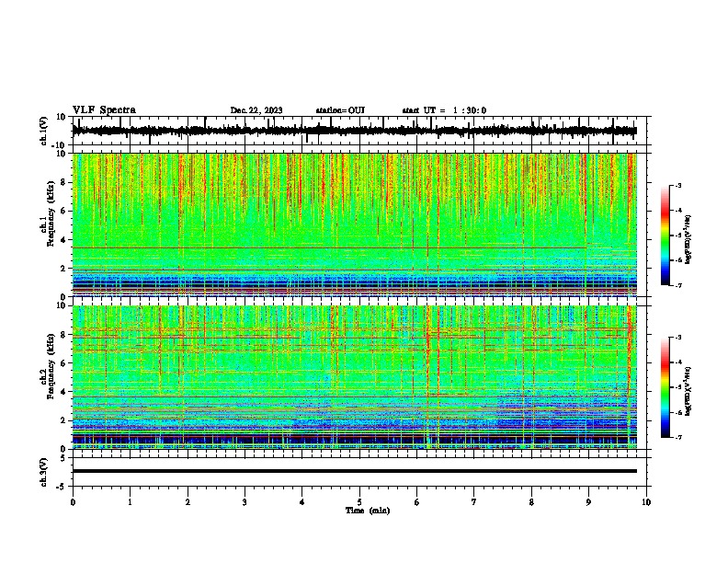The width and height of the screenshot is (728, 563).
Task: Click the 'Time (min)' axis label
Action: 368,511
